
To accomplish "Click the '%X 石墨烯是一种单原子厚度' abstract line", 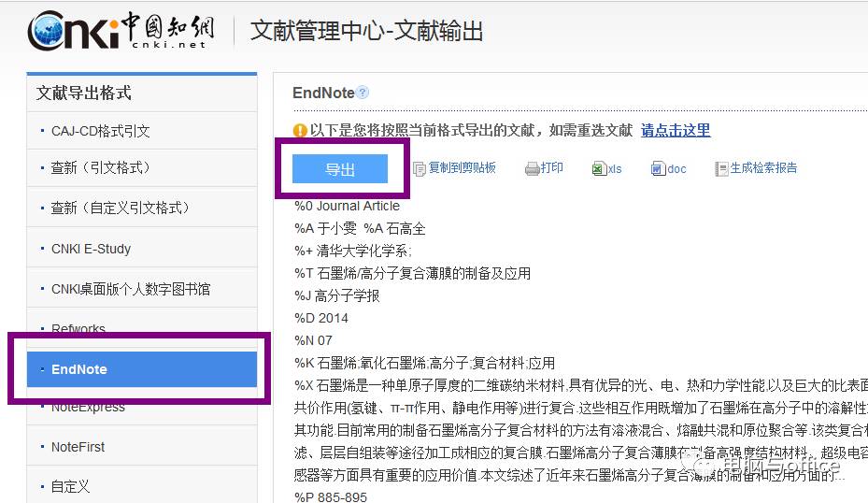I will pyautogui.click(x=581, y=385).
